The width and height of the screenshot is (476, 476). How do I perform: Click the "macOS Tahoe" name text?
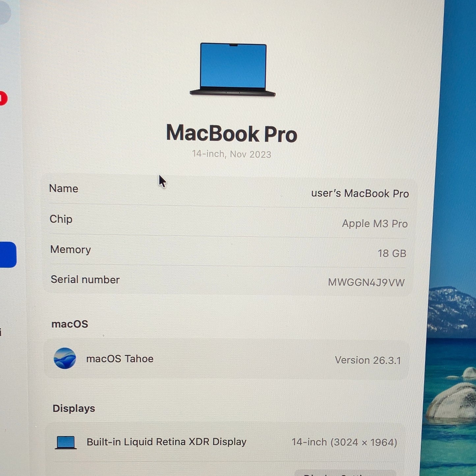coord(120,359)
